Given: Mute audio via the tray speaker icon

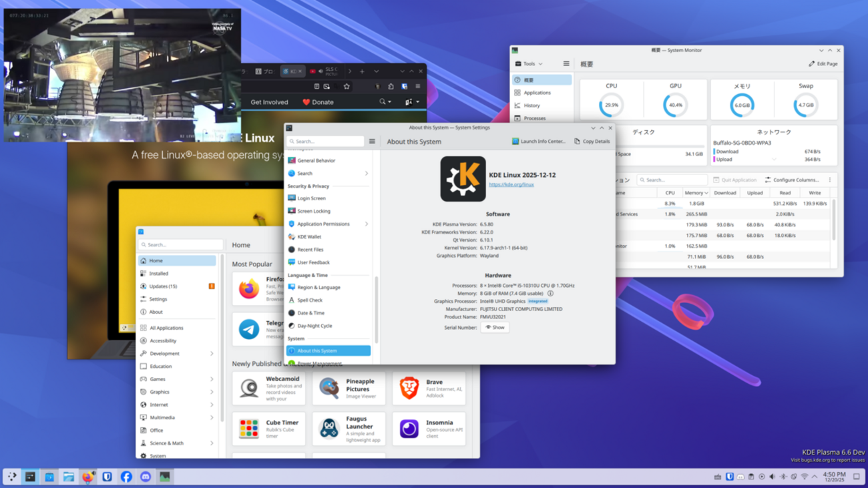Looking at the screenshot, I should (x=772, y=477).
